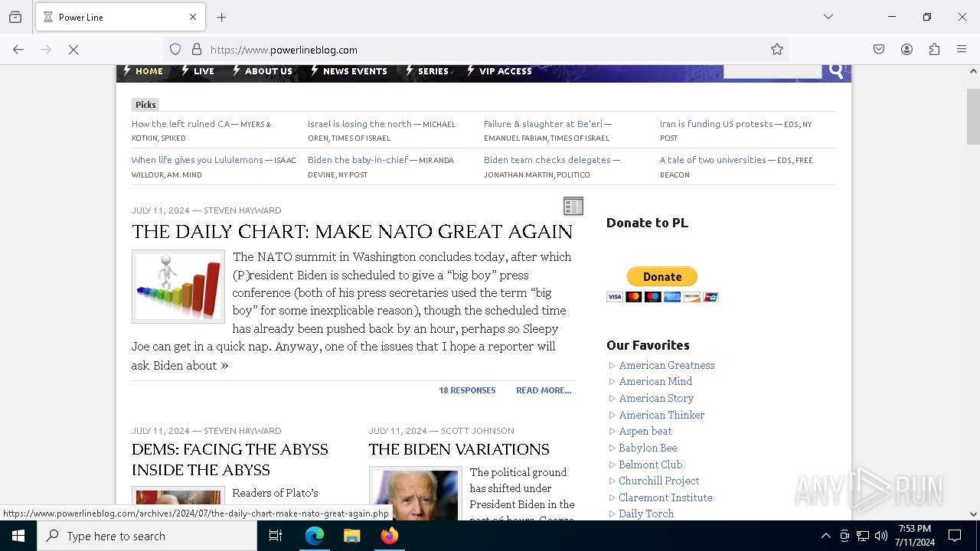This screenshot has height=551, width=980.
Task: Visit American Greatness favorite
Action: 667,365
